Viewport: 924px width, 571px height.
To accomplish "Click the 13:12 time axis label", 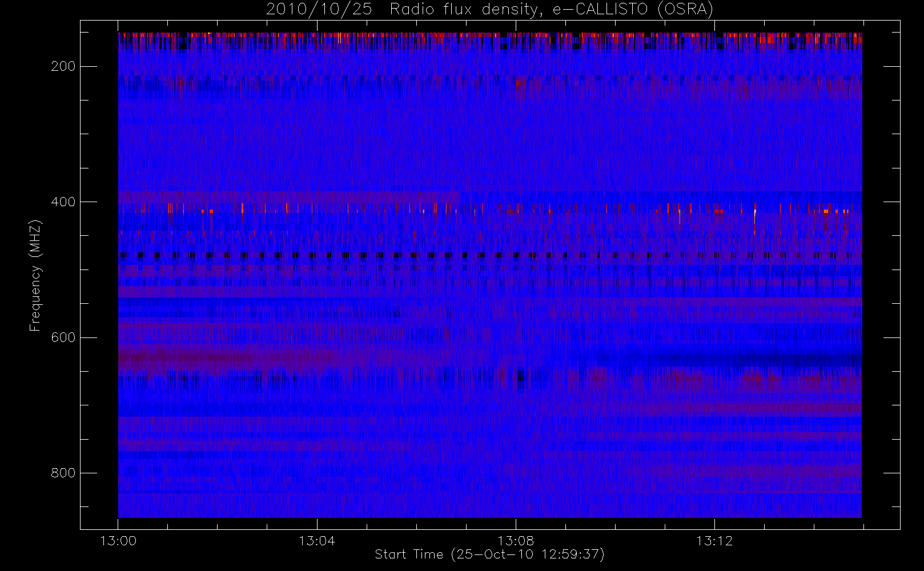I will (714, 541).
